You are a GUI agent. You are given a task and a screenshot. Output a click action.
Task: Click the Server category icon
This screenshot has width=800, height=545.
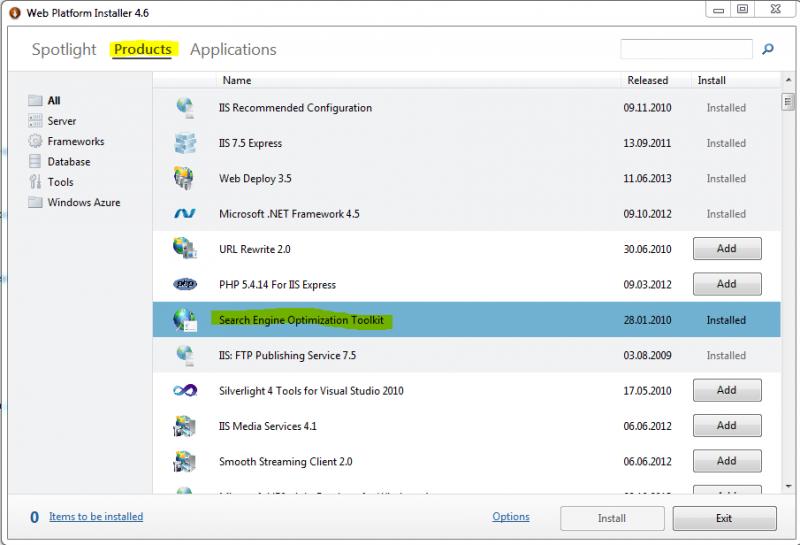pos(35,121)
